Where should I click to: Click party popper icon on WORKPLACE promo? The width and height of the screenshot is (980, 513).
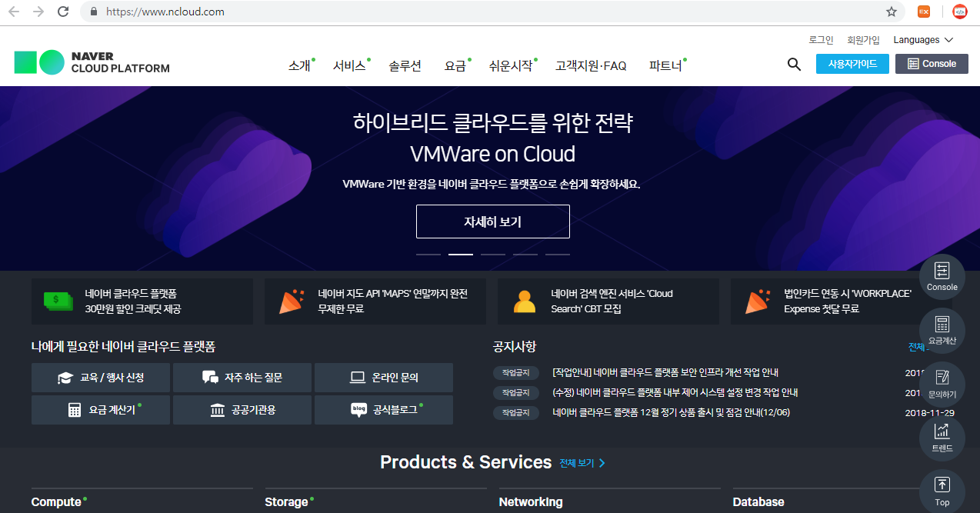[758, 301]
